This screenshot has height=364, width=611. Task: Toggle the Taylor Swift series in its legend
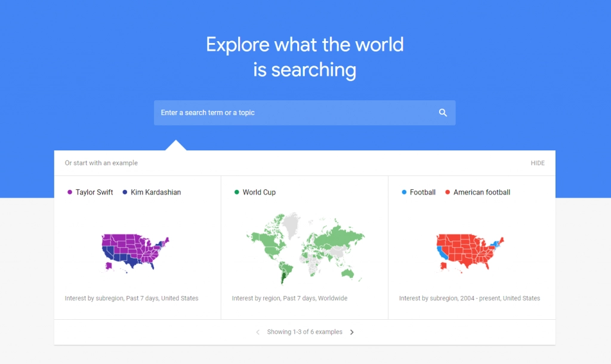coord(90,192)
